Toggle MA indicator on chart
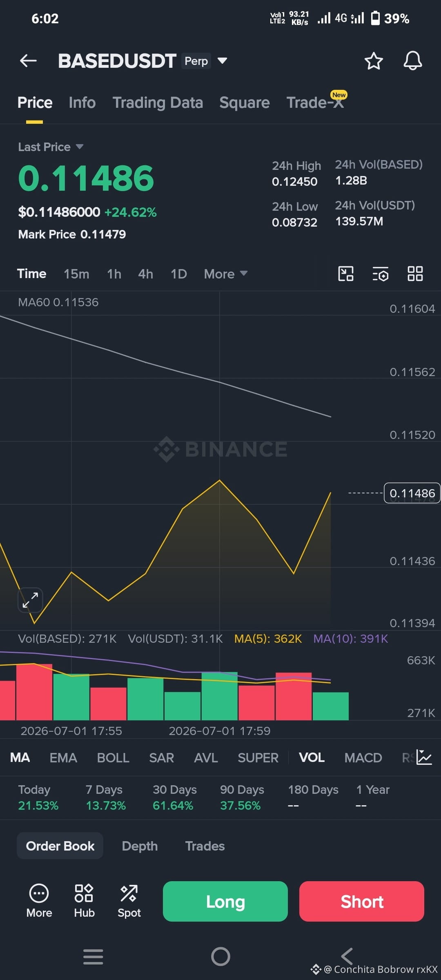Viewport: 441px width, 980px height. pos(20,757)
